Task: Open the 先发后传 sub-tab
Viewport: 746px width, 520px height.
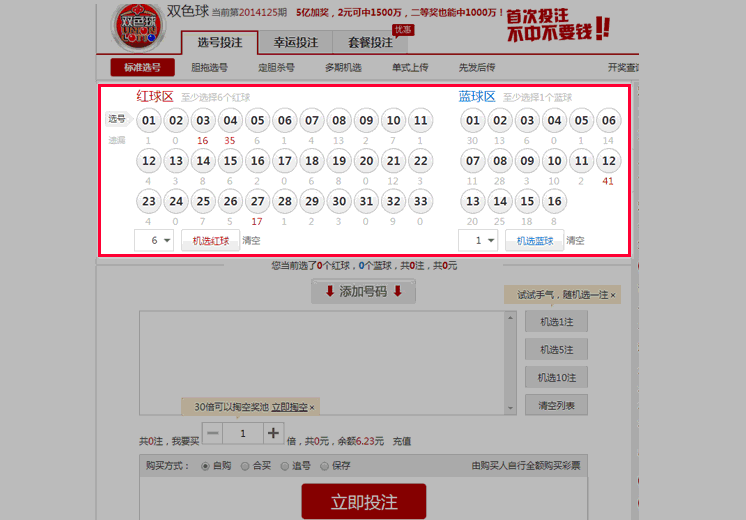Action: tap(477, 68)
